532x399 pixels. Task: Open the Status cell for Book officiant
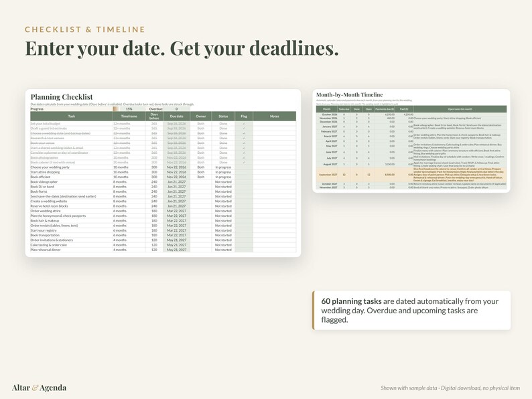coord(223,177)
